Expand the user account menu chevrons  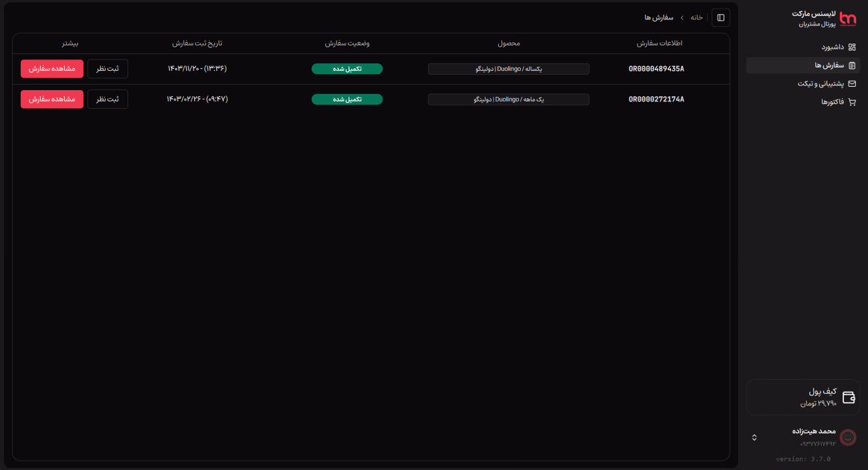[754, 437]
